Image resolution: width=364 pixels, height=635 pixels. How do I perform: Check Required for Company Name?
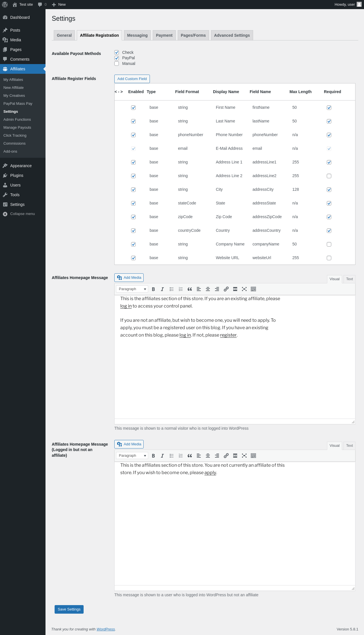(x=329, y=244)
